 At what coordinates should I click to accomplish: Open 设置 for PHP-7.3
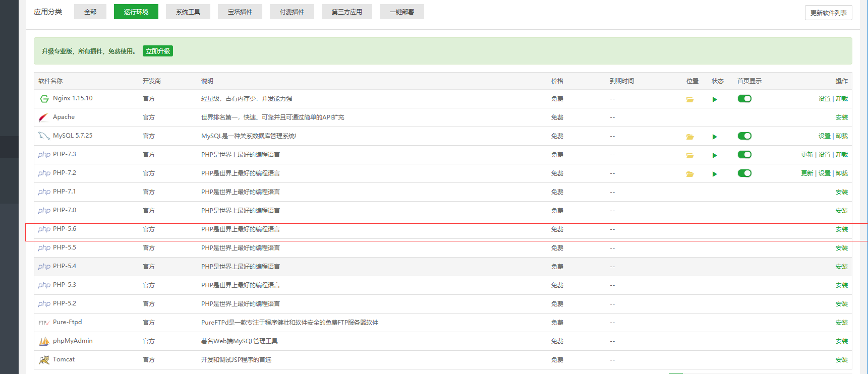(825, 155)
